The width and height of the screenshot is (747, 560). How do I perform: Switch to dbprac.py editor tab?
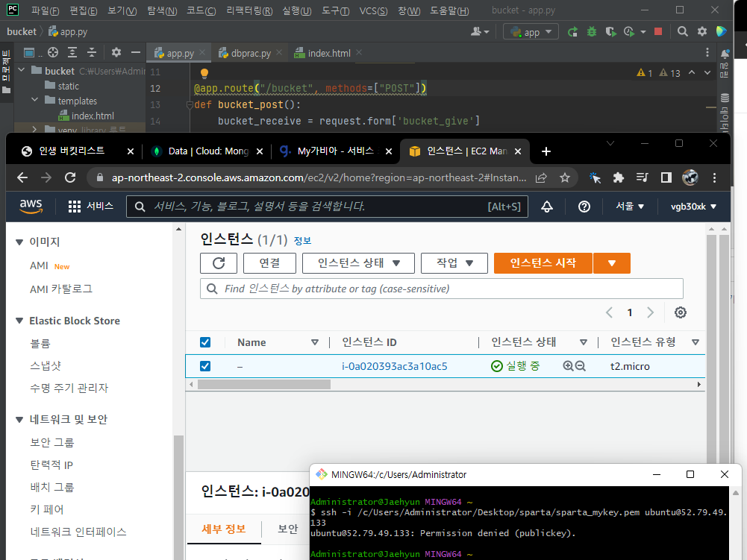[x=251, y=54]
